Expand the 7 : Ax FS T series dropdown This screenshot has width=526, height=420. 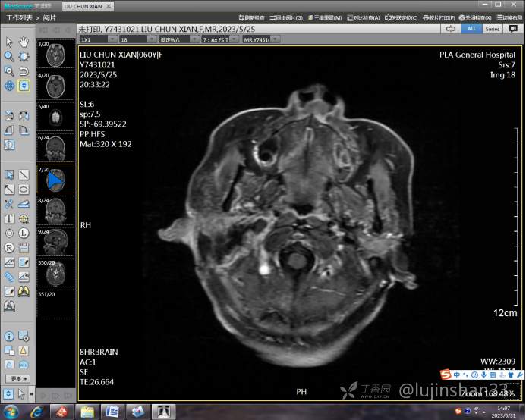point(220,39)
